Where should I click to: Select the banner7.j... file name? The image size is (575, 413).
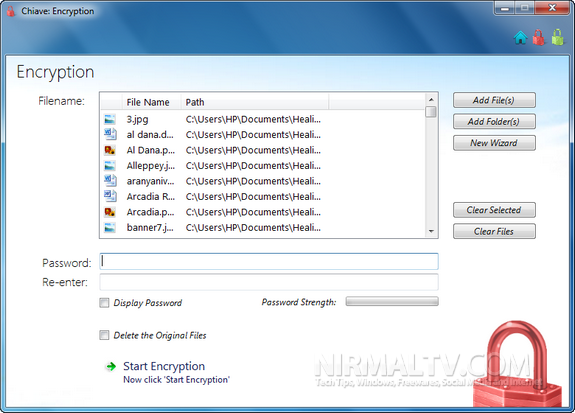click(150, 227)
